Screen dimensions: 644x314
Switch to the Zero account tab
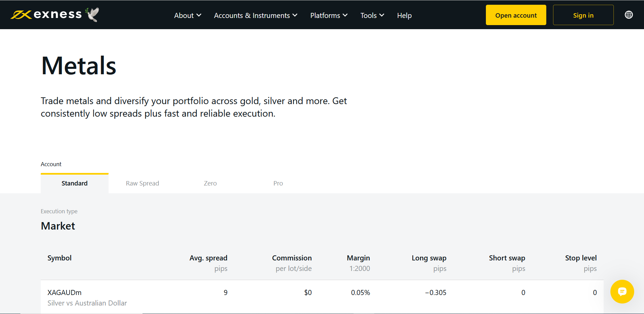point(210,183)
